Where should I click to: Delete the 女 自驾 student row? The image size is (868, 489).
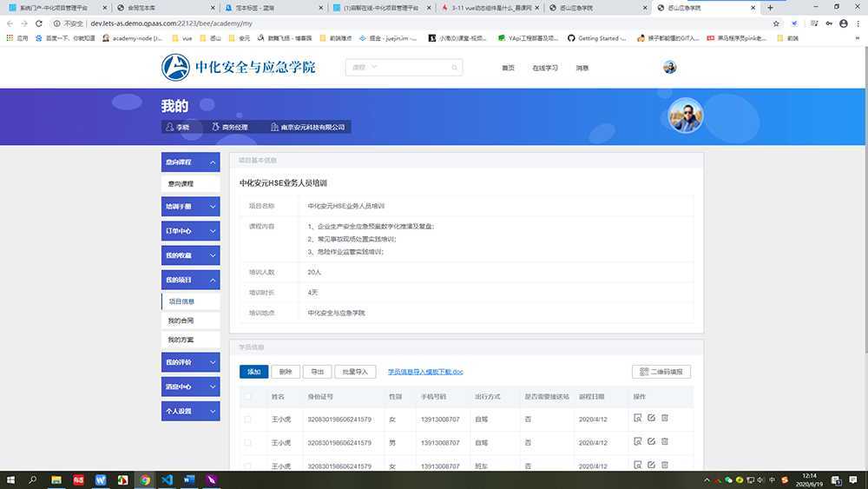(x=665, y=418)
